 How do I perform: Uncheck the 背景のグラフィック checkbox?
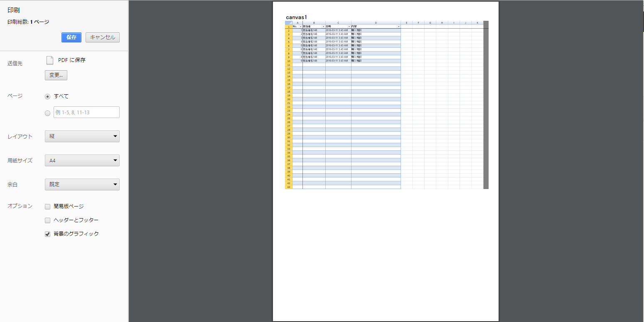[x=48, y=234]
